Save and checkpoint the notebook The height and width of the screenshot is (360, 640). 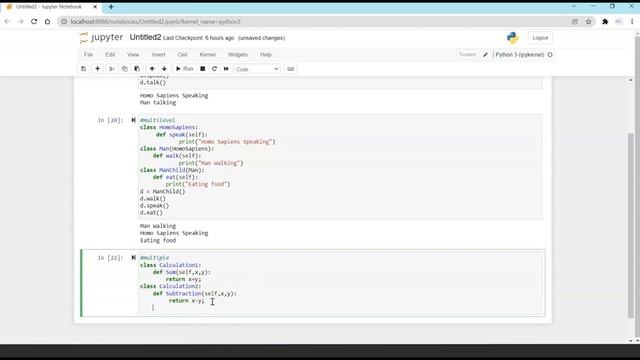(x=84, y=69)
